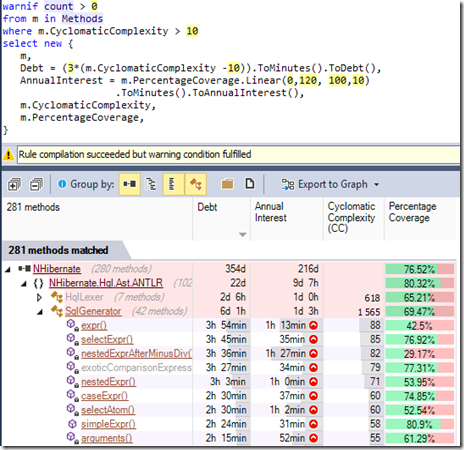Open the selectAtom() method link
Viewport: 464px width, 450px height.
coord(108,410)
